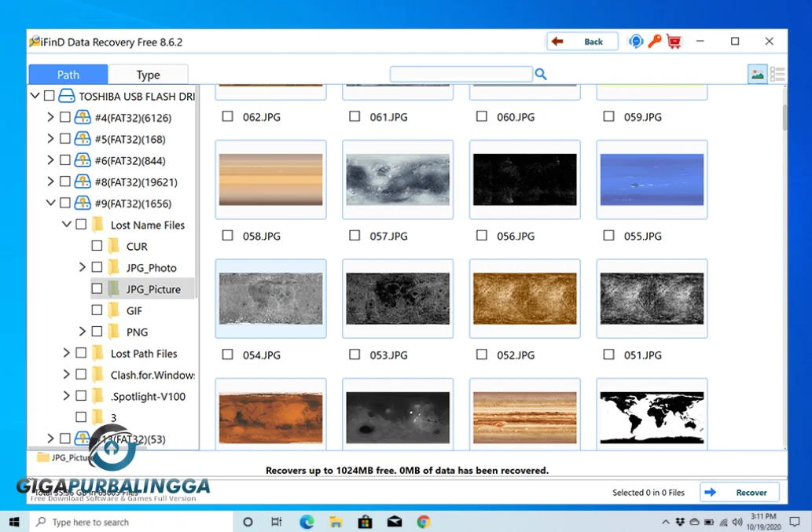Open Chrome from the taskbar
Screen dimensions: 812x532
(422, 521)
